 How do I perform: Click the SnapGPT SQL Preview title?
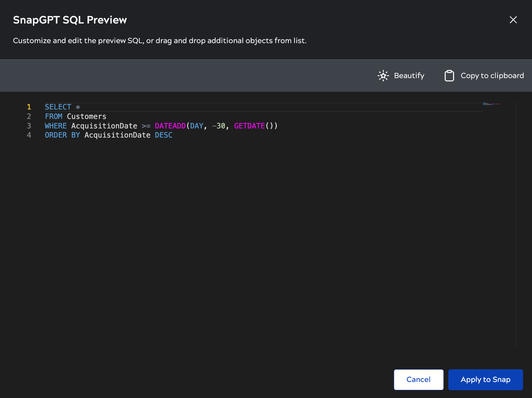pos(70,20)
